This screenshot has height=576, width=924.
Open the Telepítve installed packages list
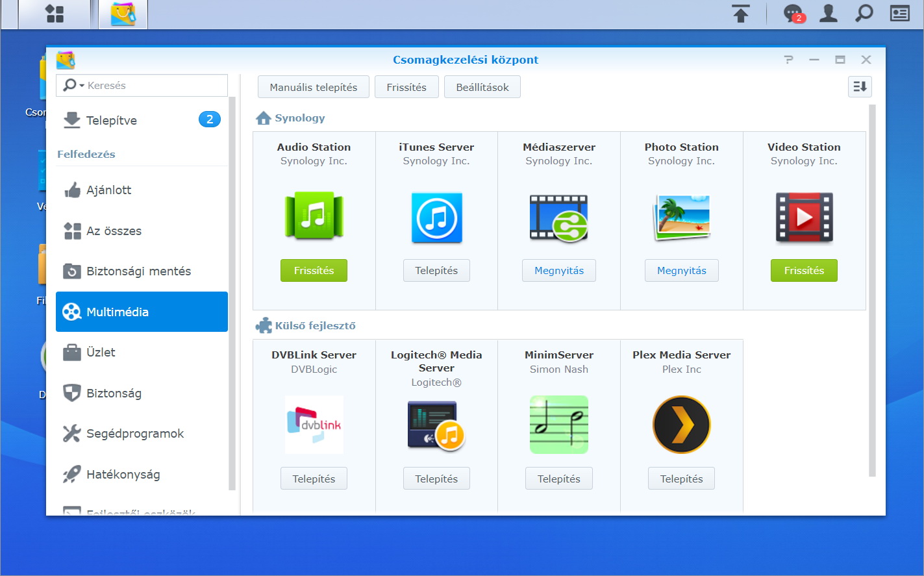tap(142, 120)
